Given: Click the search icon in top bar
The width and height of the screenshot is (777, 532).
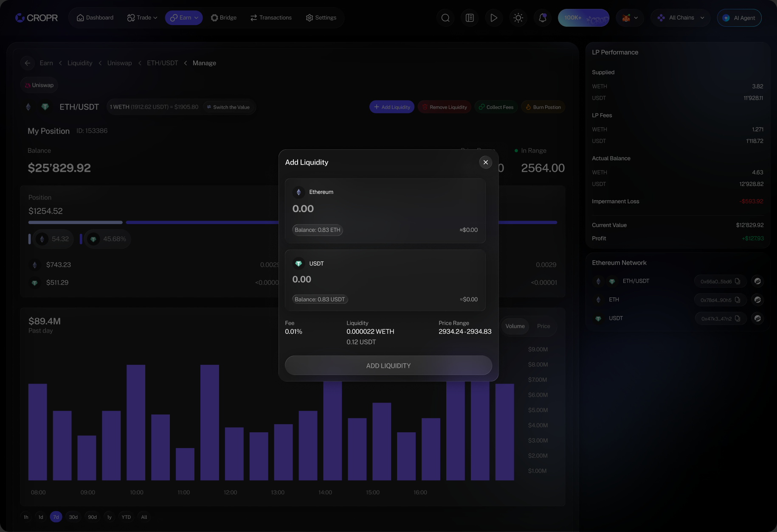Looking at the screenshot, I should [x=445, y=18].
